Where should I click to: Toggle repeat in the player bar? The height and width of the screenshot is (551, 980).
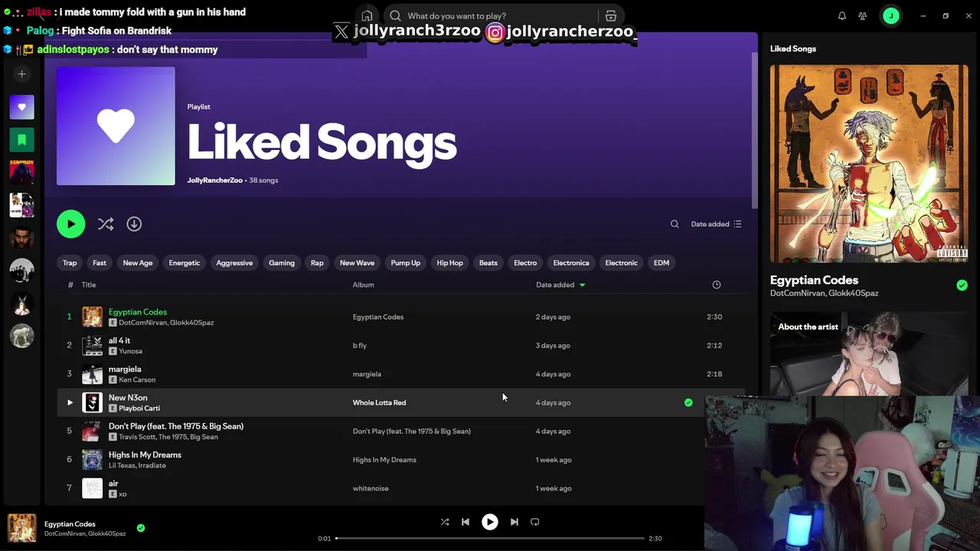pos(535,522)
